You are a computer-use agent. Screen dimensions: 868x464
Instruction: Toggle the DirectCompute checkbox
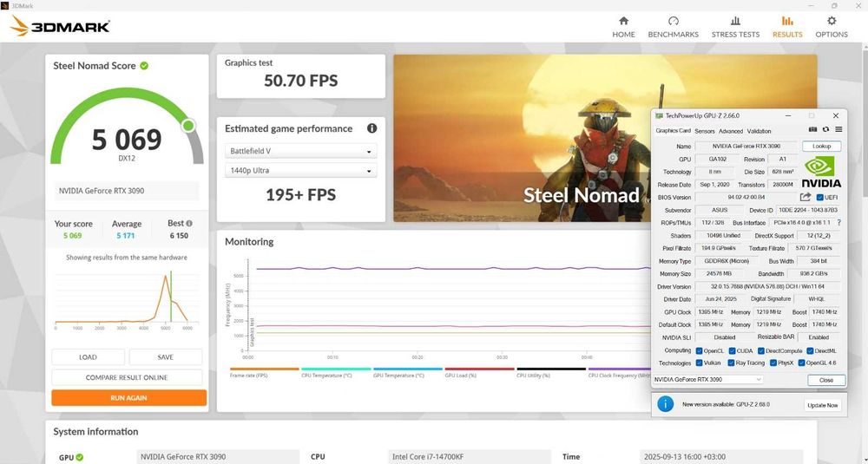click(x=761, y=351)
